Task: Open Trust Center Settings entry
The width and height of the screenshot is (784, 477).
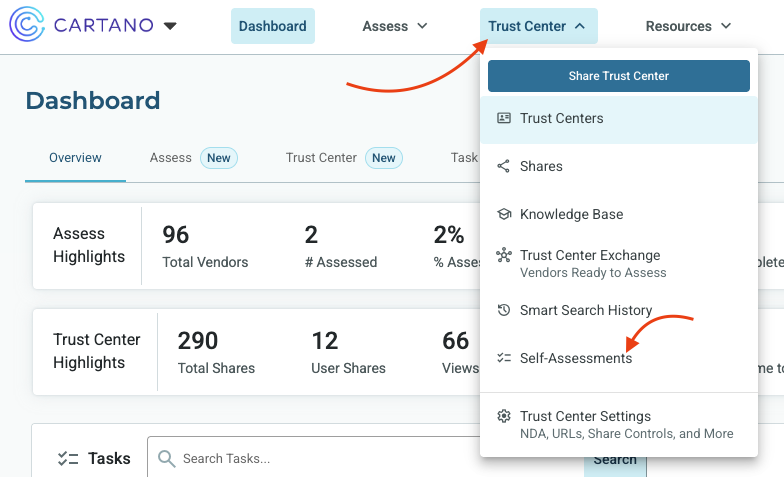Action: click(618, 424)
